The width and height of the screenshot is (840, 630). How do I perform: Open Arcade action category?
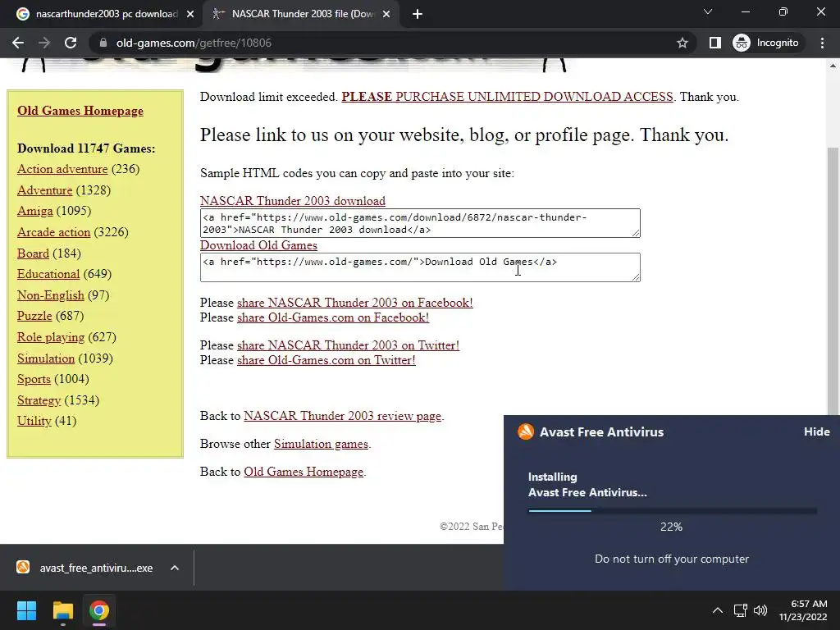(x=53, y=232)
